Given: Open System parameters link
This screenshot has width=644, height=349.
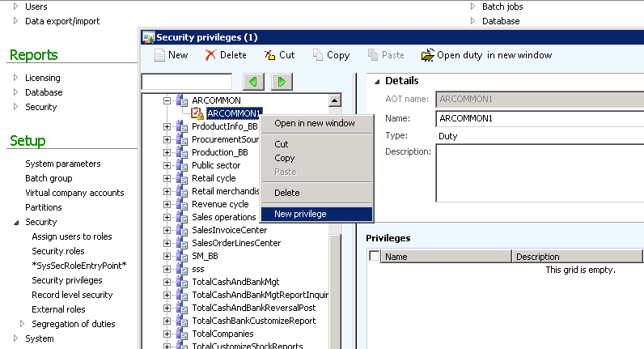Looking at the screenshot, I should tap(63, 164).
